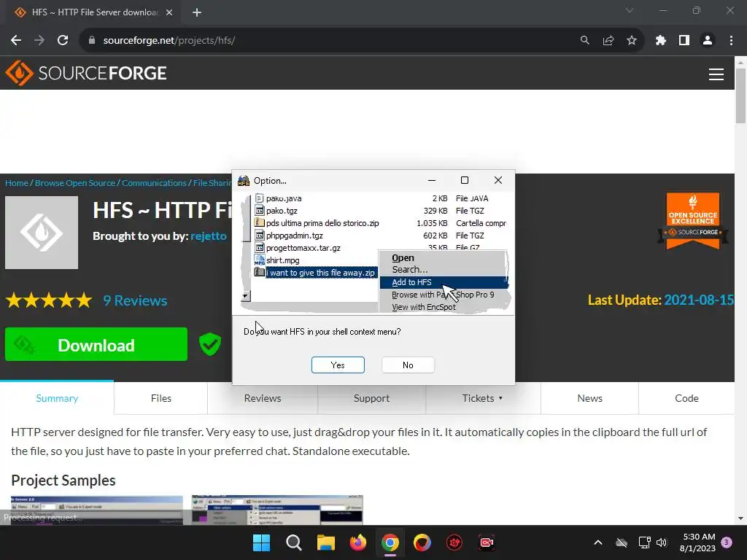Viewport: 747px width, 560px height.
Task: Toggle the browser side panel icon
Action: point(684,41)
